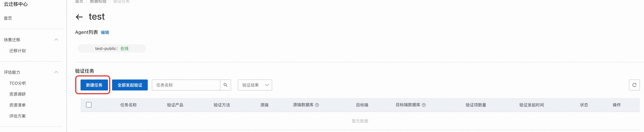The image size is (644, 132).
Task: Collapse the 场景迁移 sidebar section
Action: pos(56,40)
